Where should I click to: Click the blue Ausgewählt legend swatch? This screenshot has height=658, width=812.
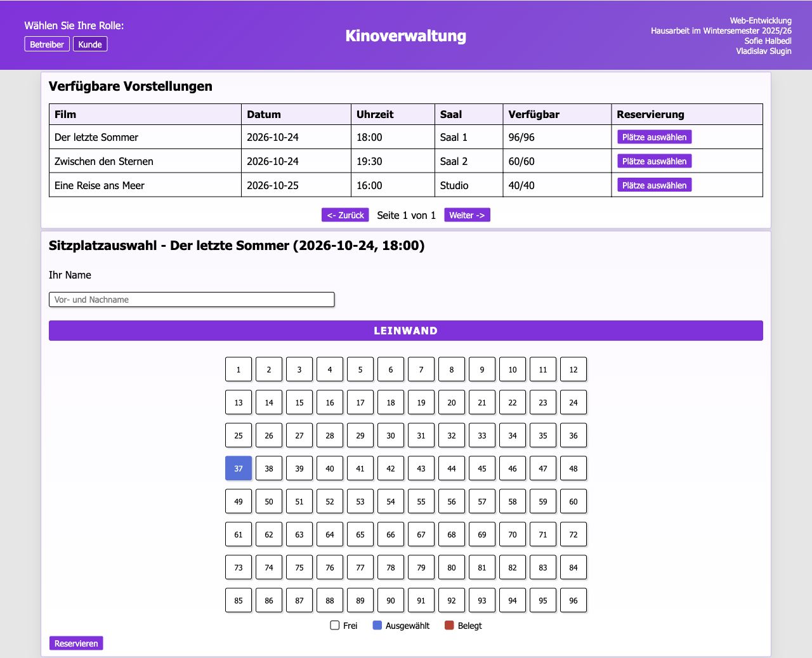point(377,626)
